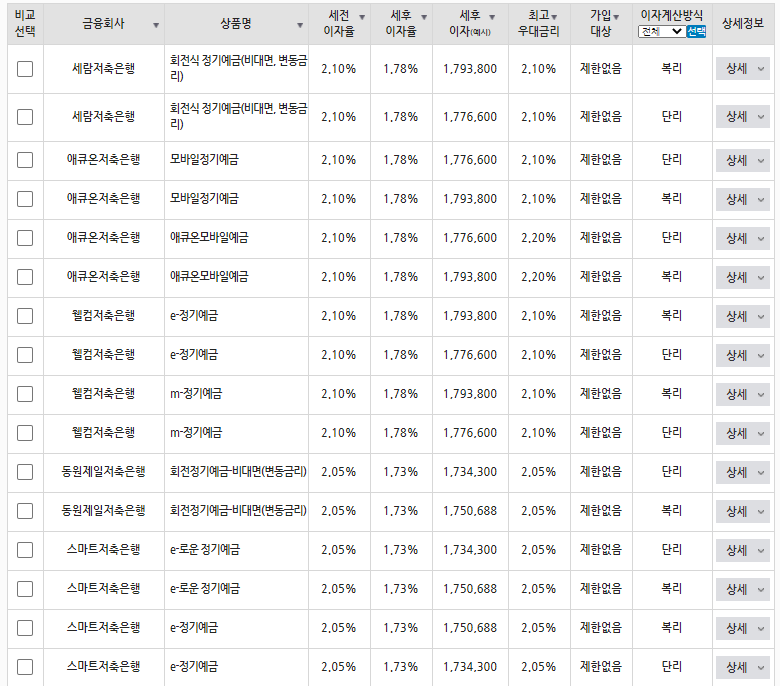Check 세람저축은행 단리 row compare box
This screenshot has width=780, height=686.
[25, 117]
